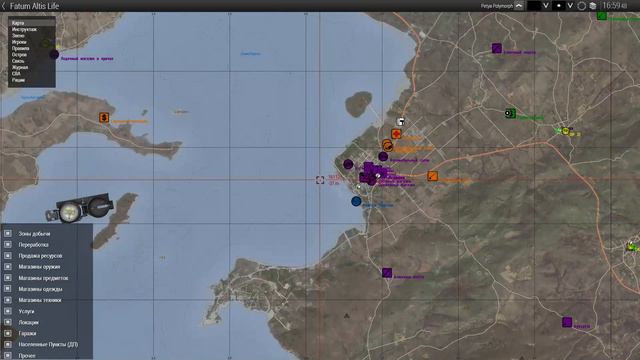Screen dimensions: 640x360
Task: Click the blue circle marker on the coast
Action: click(356, 201)
